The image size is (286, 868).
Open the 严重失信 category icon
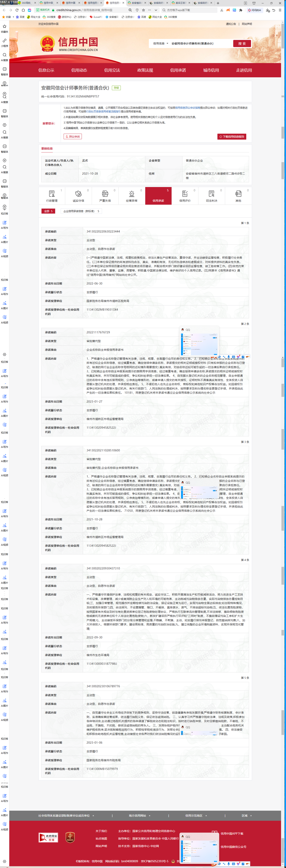click(x=105, y=196)
